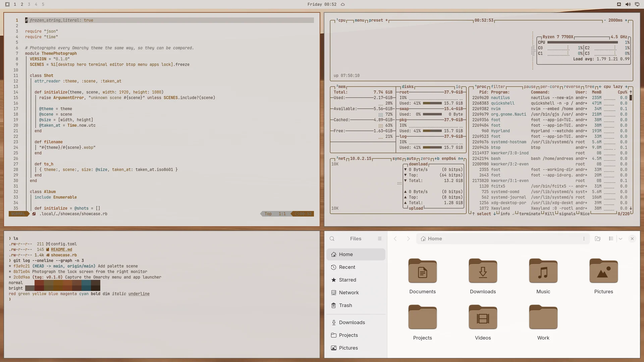Image resolution: width=644 pixels, height=362 pixels.
Task: Open the Projects folder in the grid
Action: (x=423, y=322)
